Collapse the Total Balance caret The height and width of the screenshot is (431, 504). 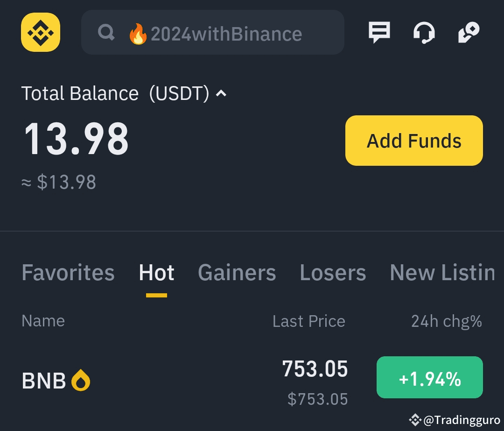click(x=221, y=93)
